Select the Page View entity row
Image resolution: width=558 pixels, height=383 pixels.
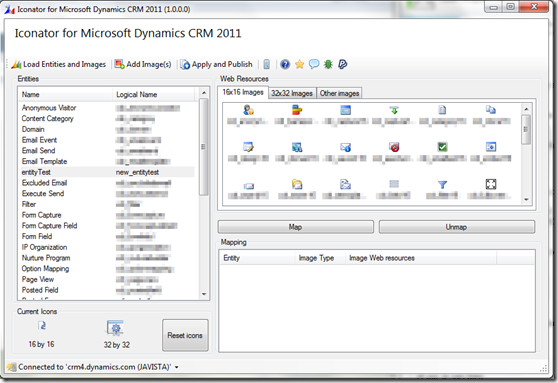tap(107, 279)
